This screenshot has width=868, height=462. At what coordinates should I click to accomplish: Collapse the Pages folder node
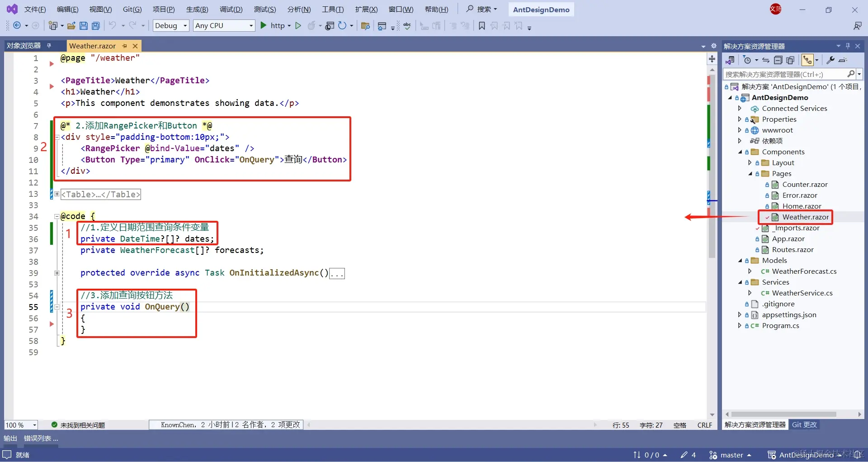750,174
